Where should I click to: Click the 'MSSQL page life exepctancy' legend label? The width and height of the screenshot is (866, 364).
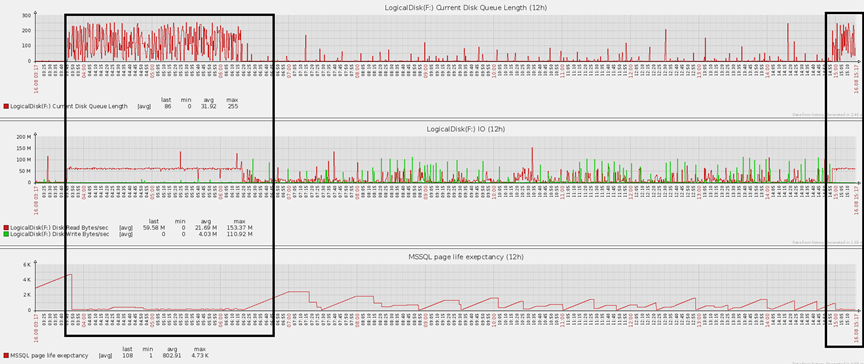pos(49,356)
